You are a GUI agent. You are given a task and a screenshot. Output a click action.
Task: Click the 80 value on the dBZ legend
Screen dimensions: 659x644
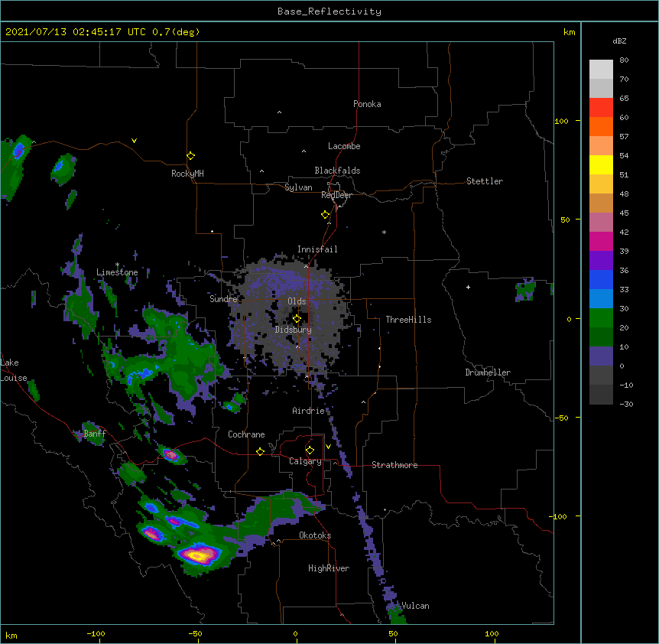[624, 60]
